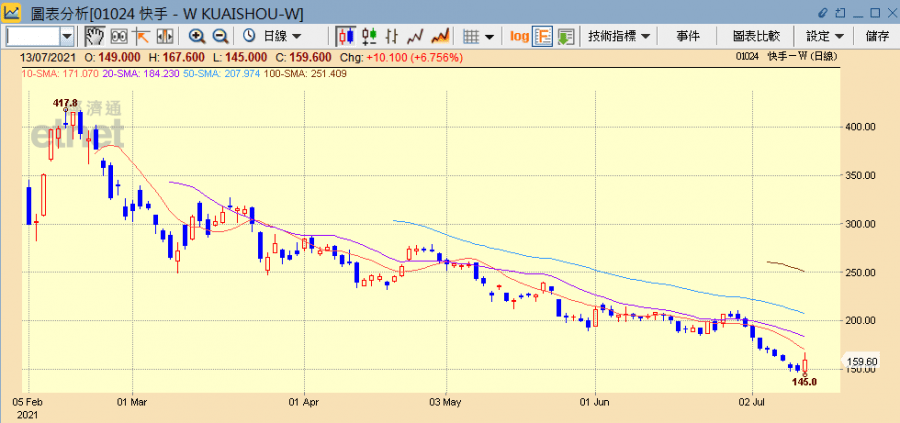Click the zoom out magnifier

[219, 36]
